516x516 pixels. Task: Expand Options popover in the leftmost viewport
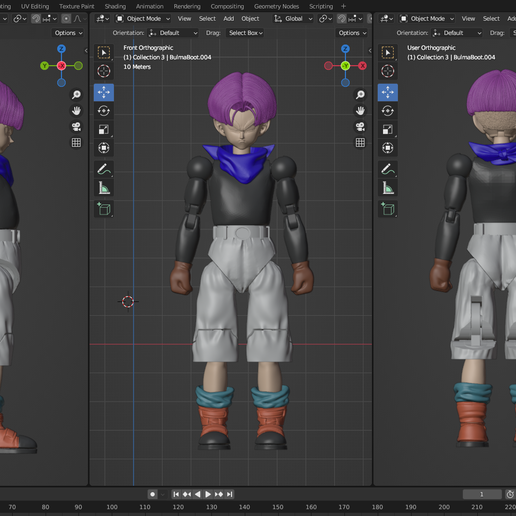(x=68, y=33)
